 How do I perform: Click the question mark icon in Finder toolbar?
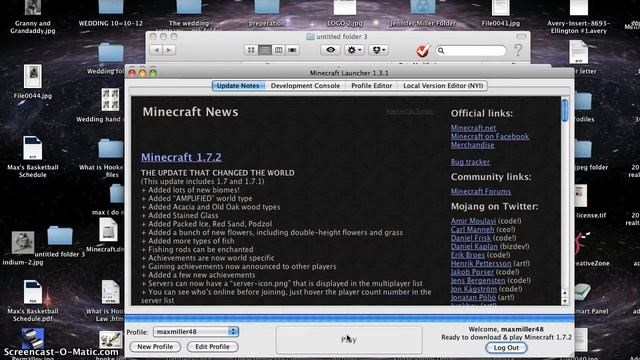pyautogui.click(x=518, y=50)
